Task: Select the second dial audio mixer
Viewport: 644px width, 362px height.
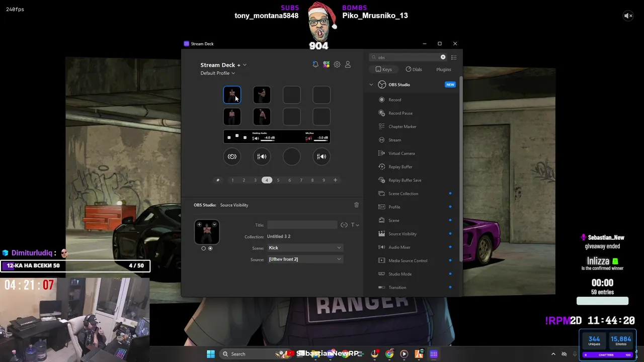Action: click(x=262, y=156)
